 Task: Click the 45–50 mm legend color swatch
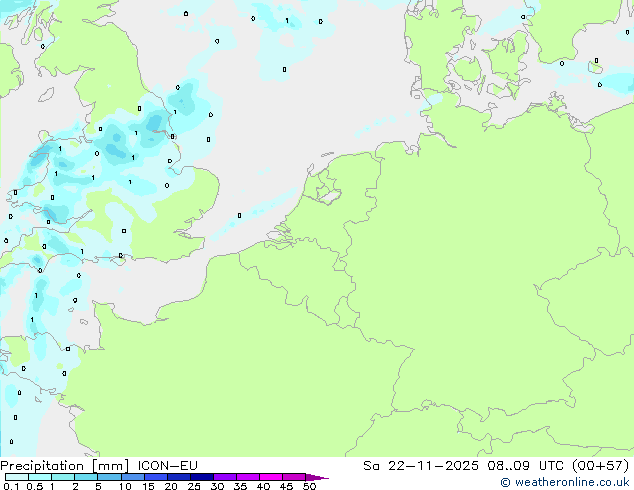tap(294, 477)
